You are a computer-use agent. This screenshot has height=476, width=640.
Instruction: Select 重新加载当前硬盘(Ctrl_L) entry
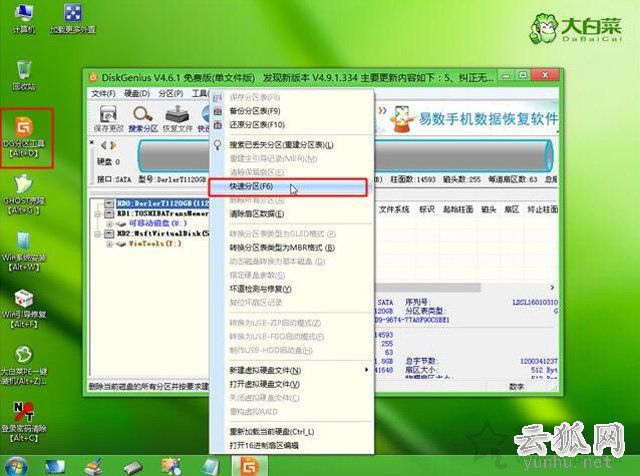[x=271, y=432]
